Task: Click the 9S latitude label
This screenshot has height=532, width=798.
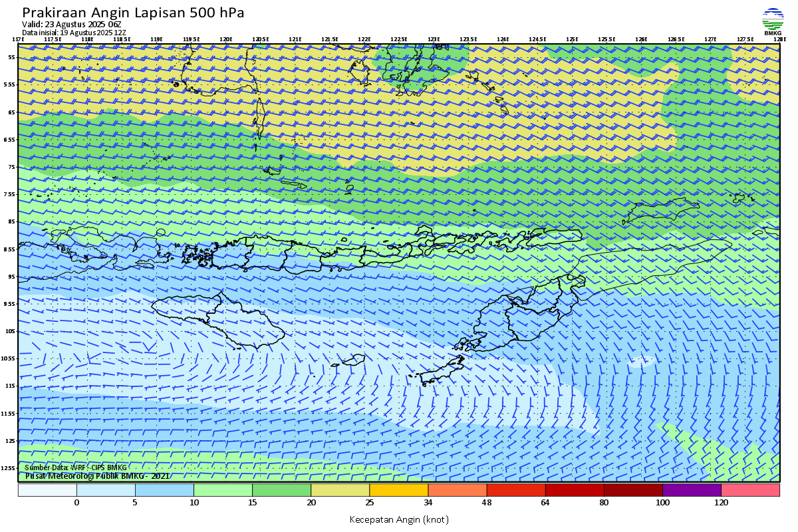Action: [x=11, y=277]
